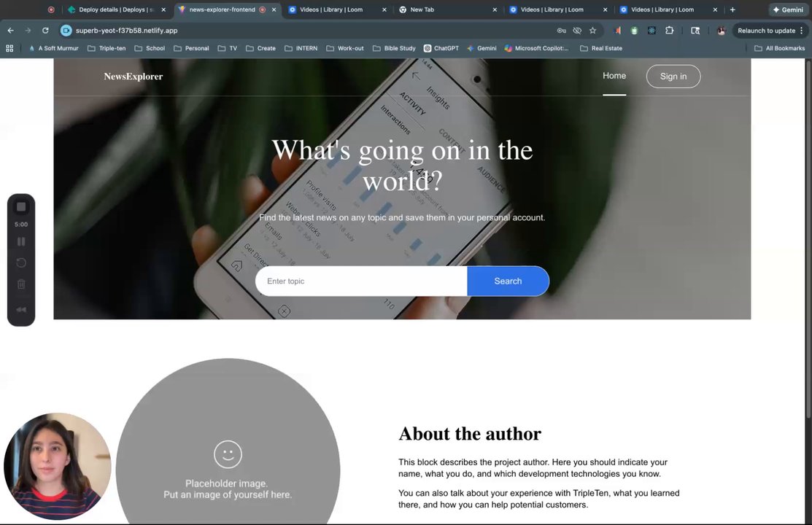This screenshot has width=812, height=525.
Task: Expand the All Bookmarks folder
Action: click(x=779, y=48)
